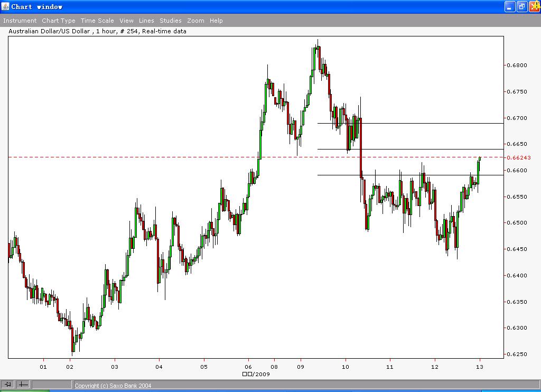Click the /2009 year label below the axis
Viewport: 541px width, 392px height.
pyautogui.click(x=256, y=374)
